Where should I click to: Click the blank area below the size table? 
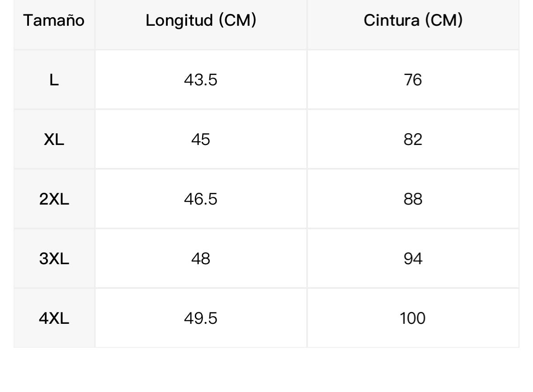click(x=266, y=370)
